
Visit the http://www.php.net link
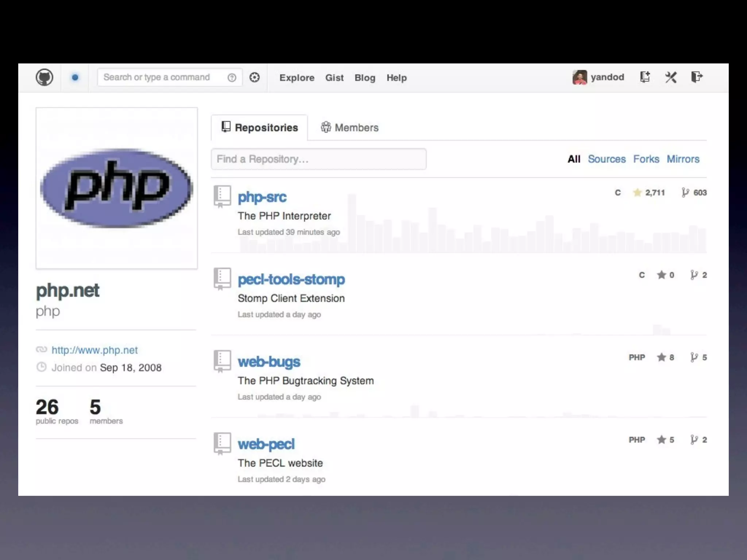(x=94, y=350)
